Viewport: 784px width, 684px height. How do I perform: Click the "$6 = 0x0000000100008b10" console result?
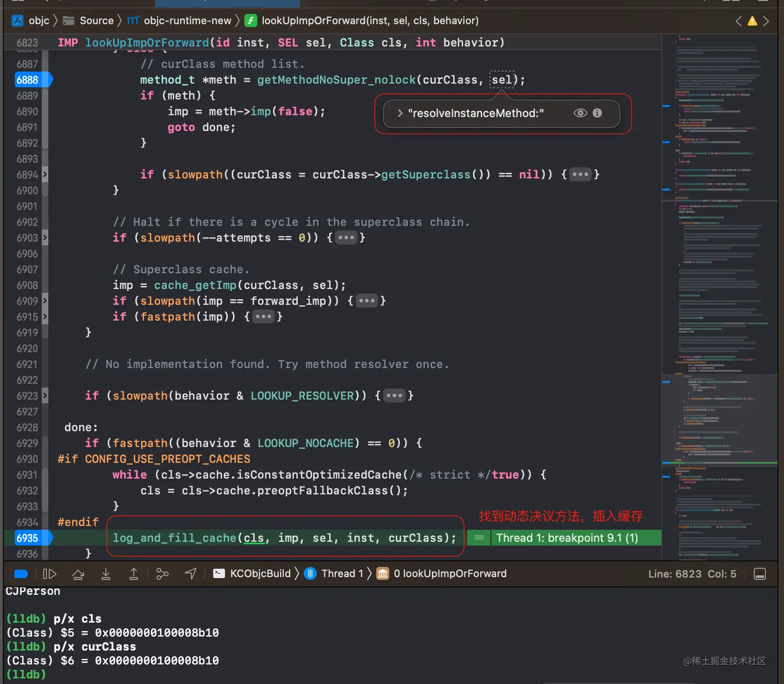click(x=139, y=661)
